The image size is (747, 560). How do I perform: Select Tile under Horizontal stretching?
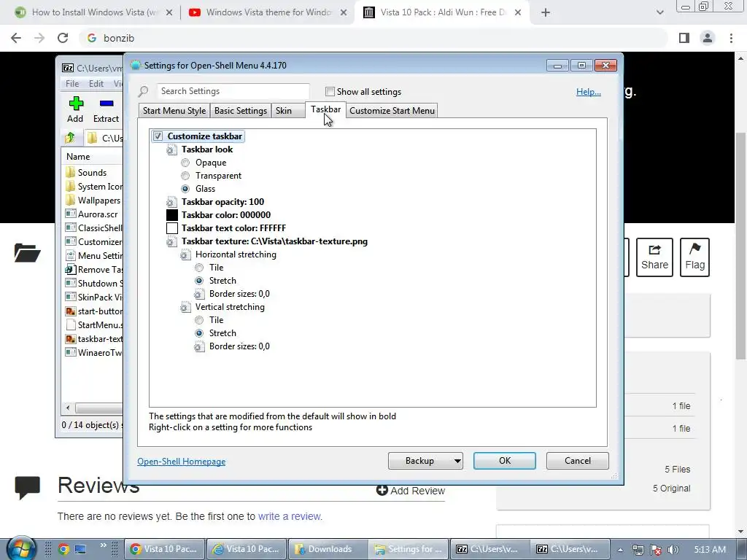(199, 268)
